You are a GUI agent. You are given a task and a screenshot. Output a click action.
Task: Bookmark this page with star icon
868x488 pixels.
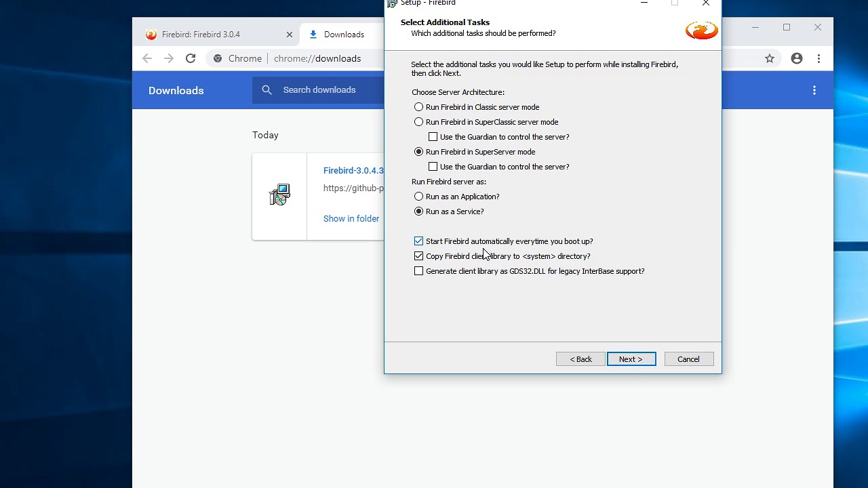(x=770, y=58)
